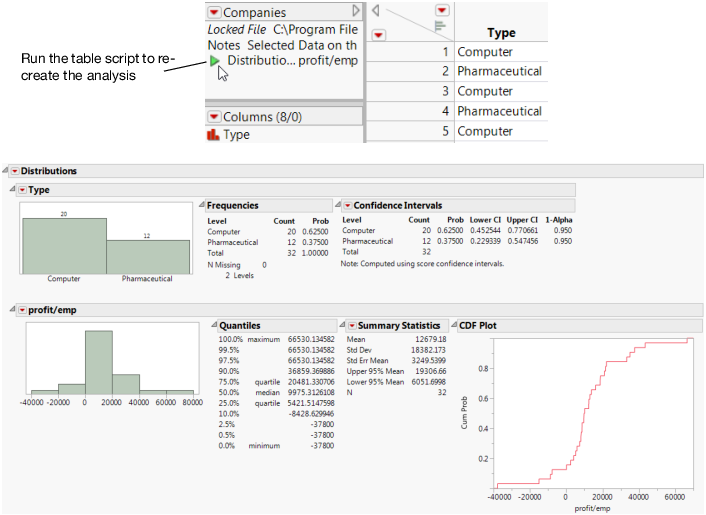Open the Distributions red triangle menu
Viewport: 706px width, 515px height.
[15, 171]
